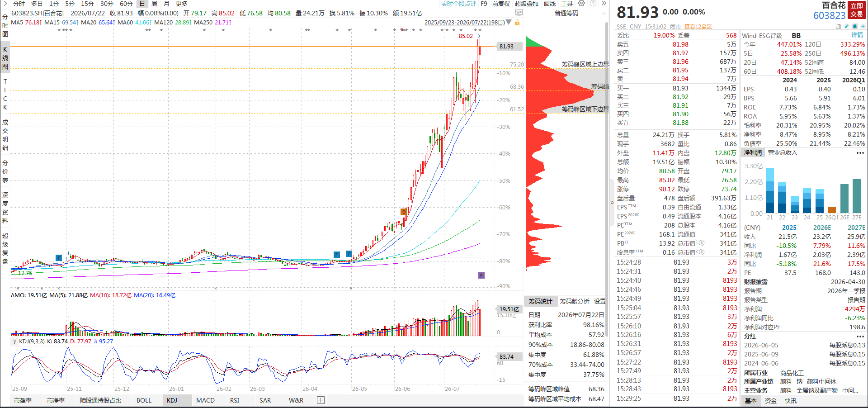Toggle the date range lock icon

point(517,22)
